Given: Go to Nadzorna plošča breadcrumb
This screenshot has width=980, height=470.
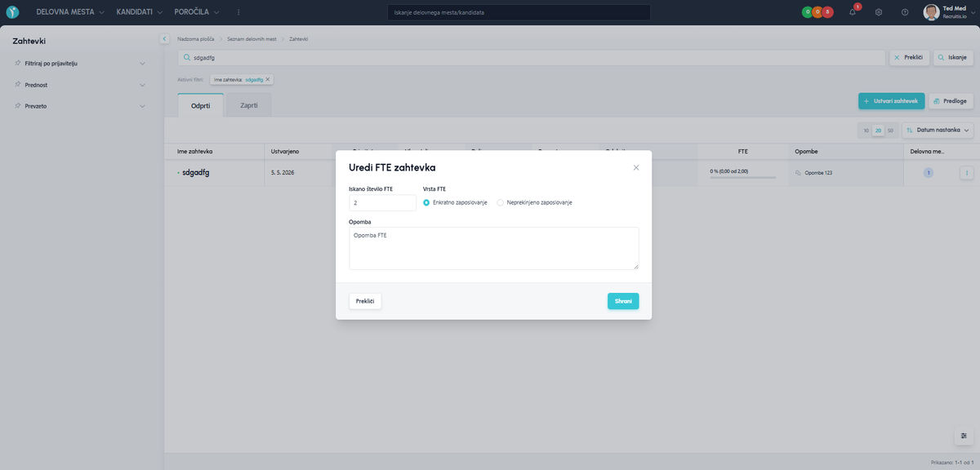Looking at the screenshot, I should coord(195,39).
